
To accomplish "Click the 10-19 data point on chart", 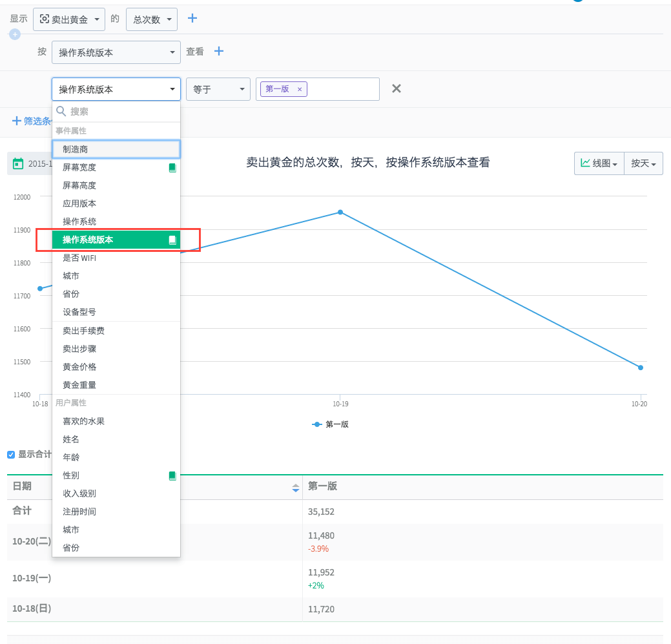I will tap(340, 212).
